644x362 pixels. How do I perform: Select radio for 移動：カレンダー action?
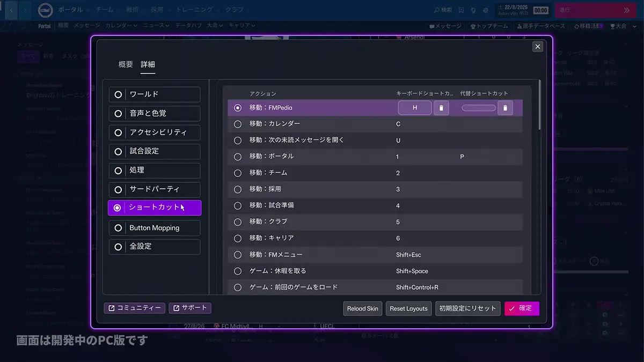[238, 124]
